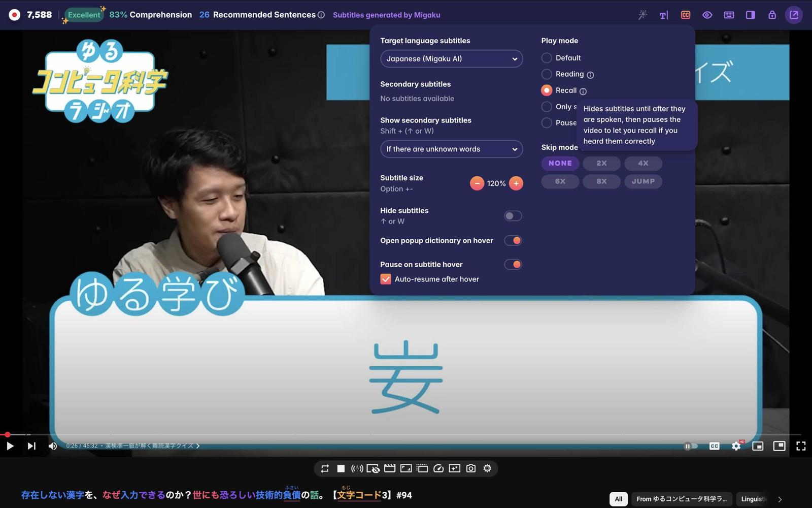Click the loop/repeat icon in the bottom toolbar

325,468
